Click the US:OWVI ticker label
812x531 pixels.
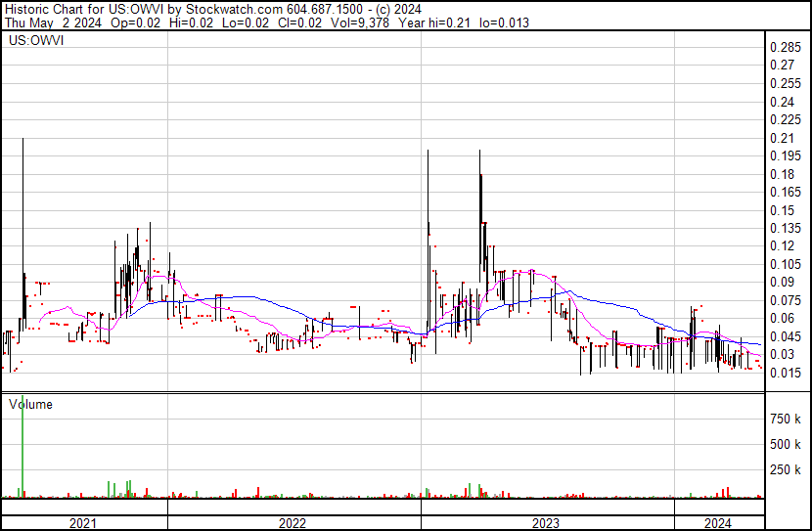(x=34, y=41)
